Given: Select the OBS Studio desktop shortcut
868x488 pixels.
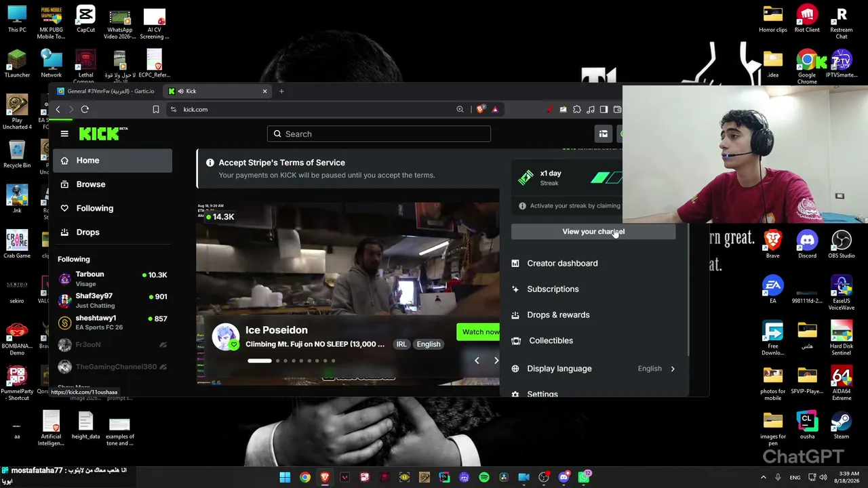Looking at the screenshot, I should pyautogui.click(x=842, y=244).
